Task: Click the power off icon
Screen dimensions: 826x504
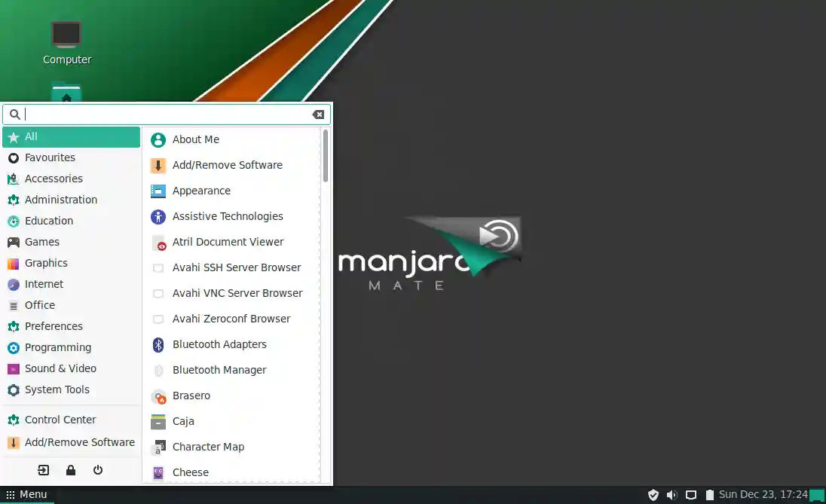Action: pos(98,470)
